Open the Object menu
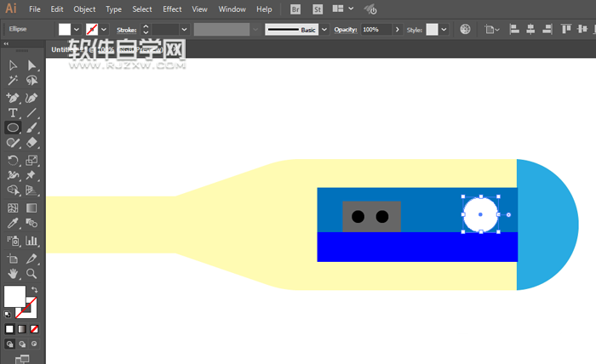596x364 pixels. click(x=84, y=9)
